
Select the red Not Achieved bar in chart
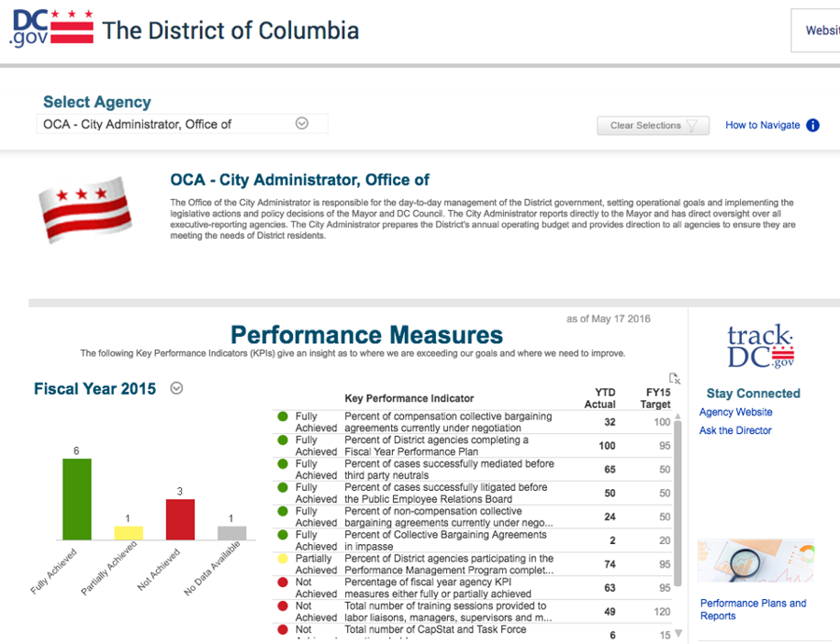180,519
